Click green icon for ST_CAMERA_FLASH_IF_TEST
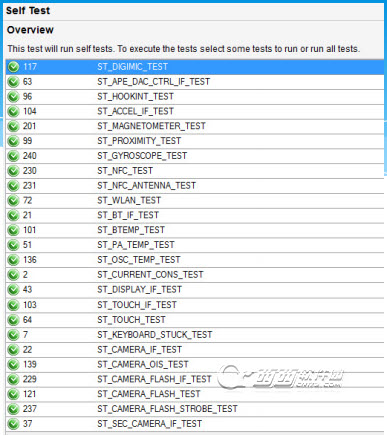This screenshot has height=436, width=387. 13,379
